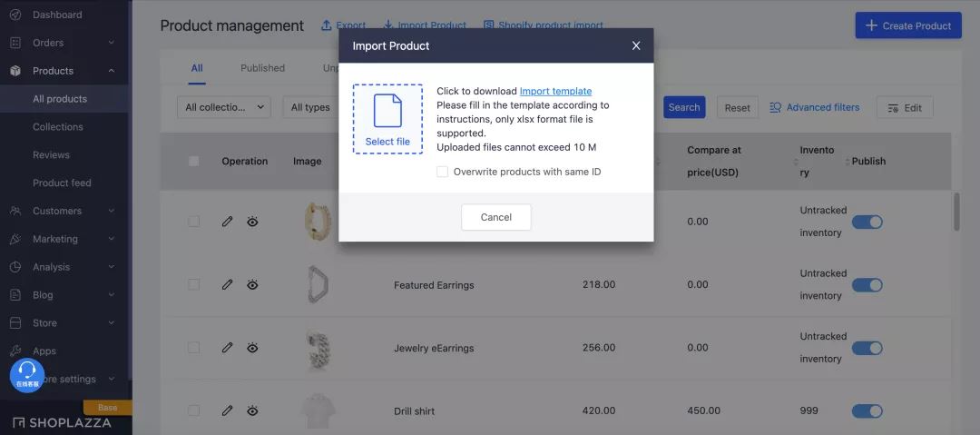Expand the Blog menu chevron

click(112, 295)
